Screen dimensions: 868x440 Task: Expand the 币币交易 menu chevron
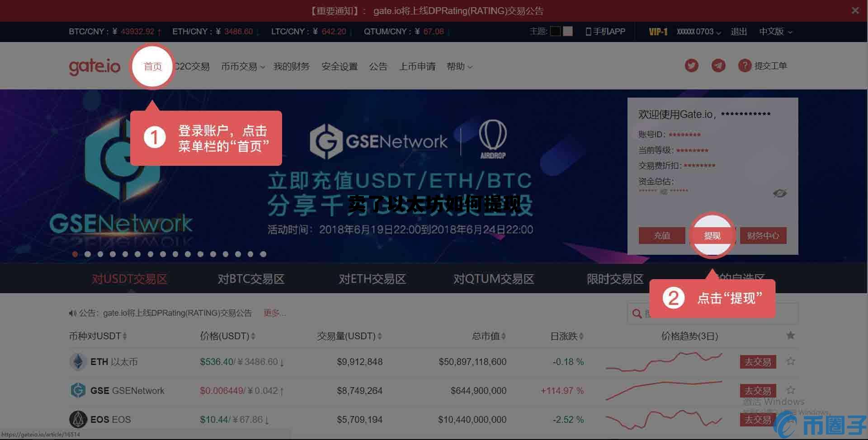tap(263, 67)
